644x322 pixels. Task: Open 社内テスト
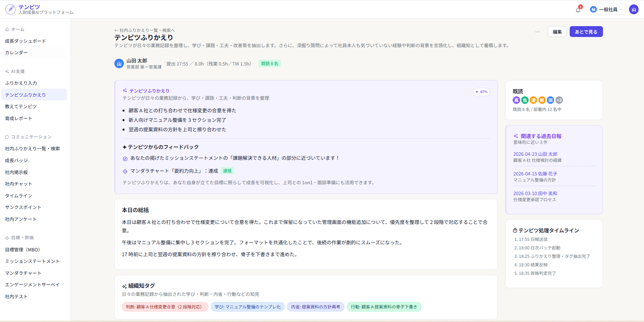pos(34,297)
